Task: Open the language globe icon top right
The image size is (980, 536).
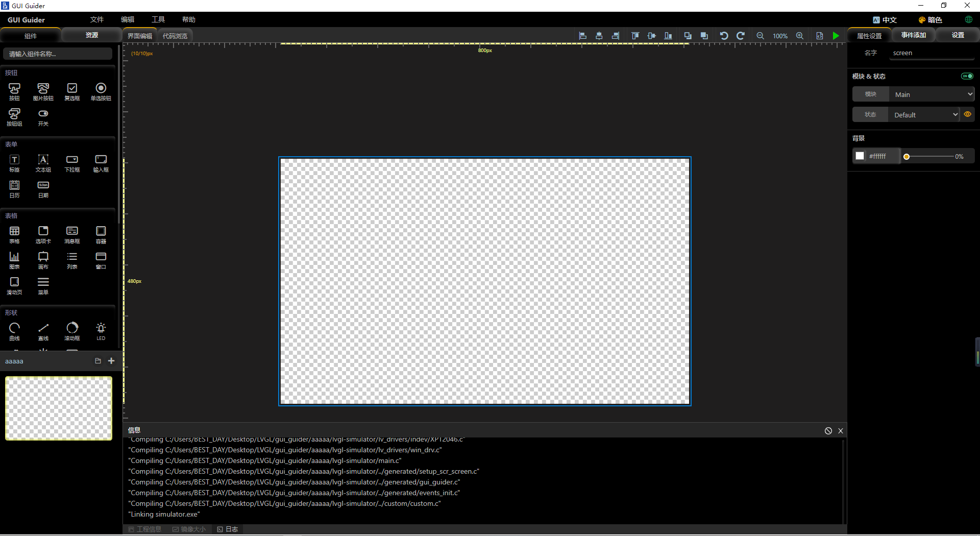Action: tap(969, 20)
